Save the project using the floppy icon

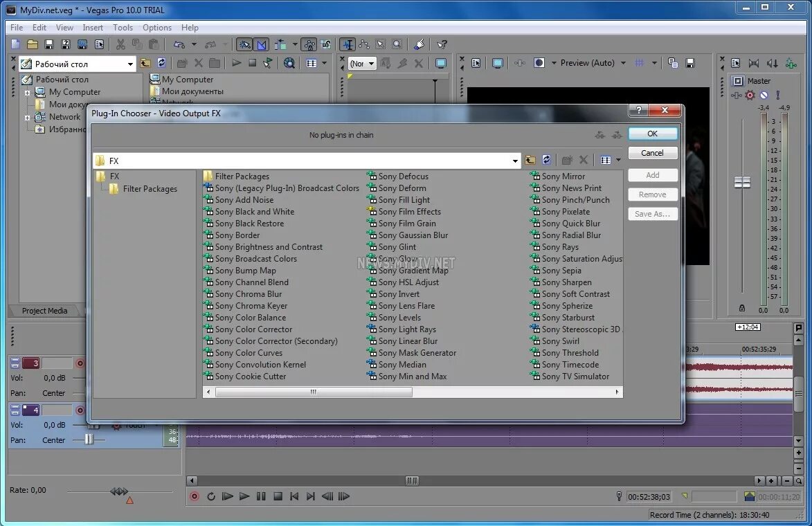[48, 44]
